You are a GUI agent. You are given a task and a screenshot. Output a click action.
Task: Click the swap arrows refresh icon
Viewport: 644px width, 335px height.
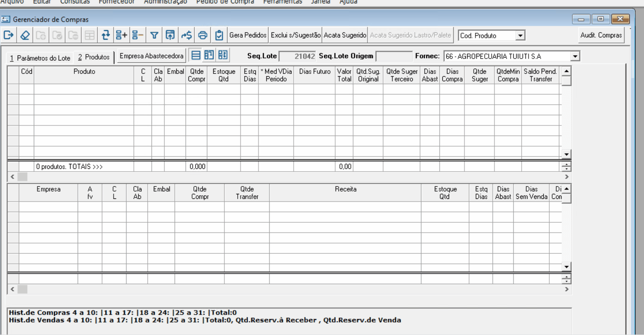pyautogui.click(x=106, y=35)
